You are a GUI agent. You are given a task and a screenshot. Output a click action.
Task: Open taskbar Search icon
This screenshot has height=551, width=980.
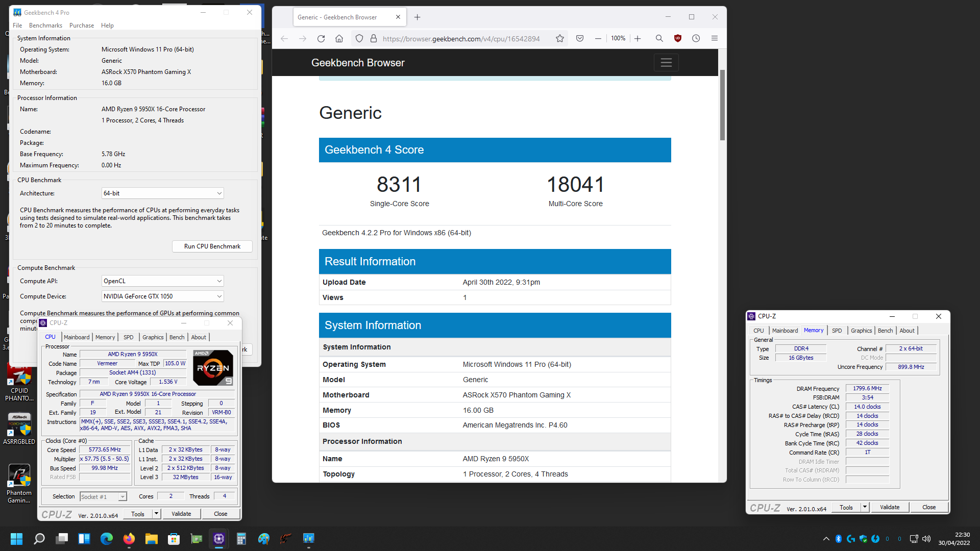pyautogui.click(x=39, y=539)
